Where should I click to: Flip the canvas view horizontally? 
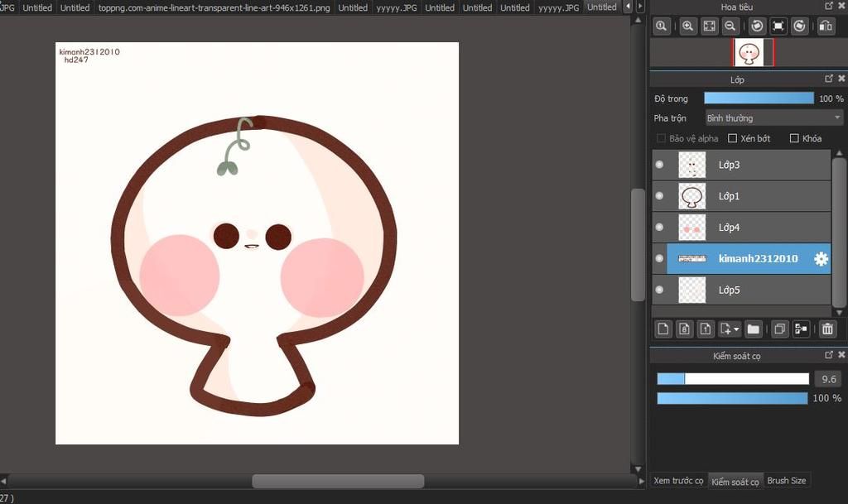[826, 26]
